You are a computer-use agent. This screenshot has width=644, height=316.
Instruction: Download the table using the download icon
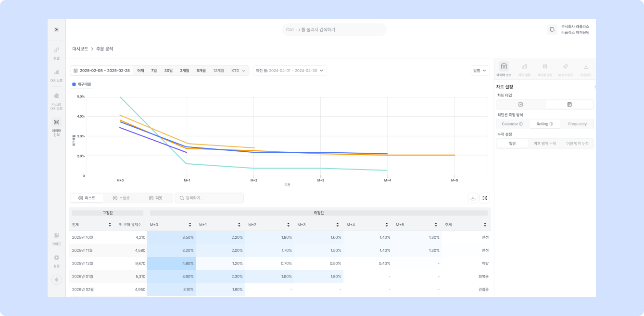coord(473,198)
